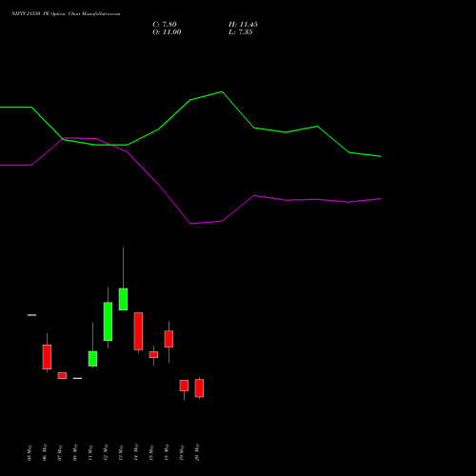Viewport: 476px width, 476px height.
Task: Select the red candlestick for 19 May
Action: pos(184,386)
